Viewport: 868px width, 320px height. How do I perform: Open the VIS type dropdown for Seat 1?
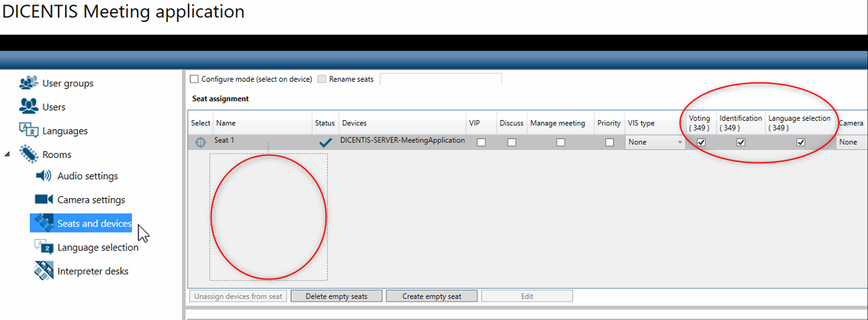pyautogui.click(x=655, y=142)
